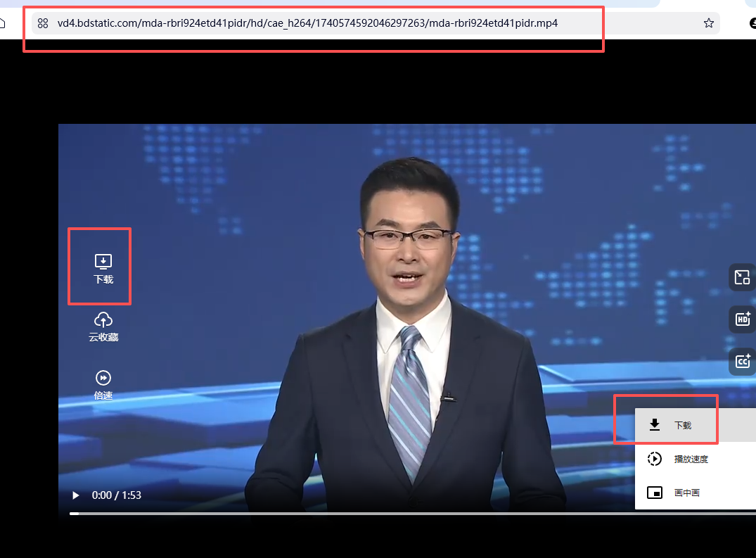
Task: Select 画中画 picture-in-picture menu entry
Action: tap(686, 493)
